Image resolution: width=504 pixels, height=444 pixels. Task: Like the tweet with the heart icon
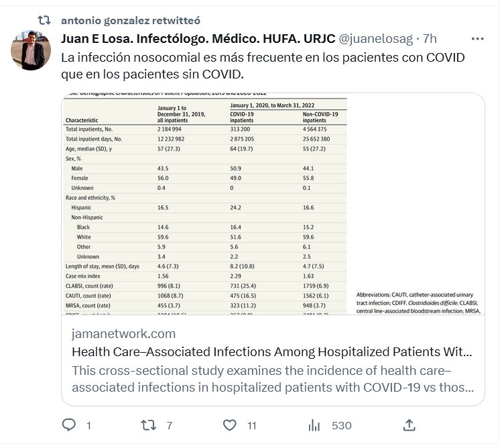[x=229, y=425]
